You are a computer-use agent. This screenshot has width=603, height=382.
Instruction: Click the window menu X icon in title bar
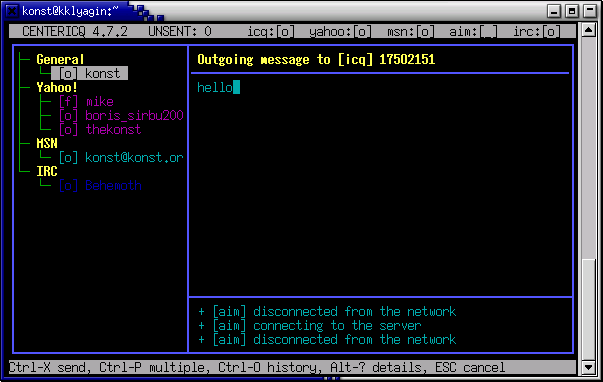pyautogui.click(x=12, y=11)
